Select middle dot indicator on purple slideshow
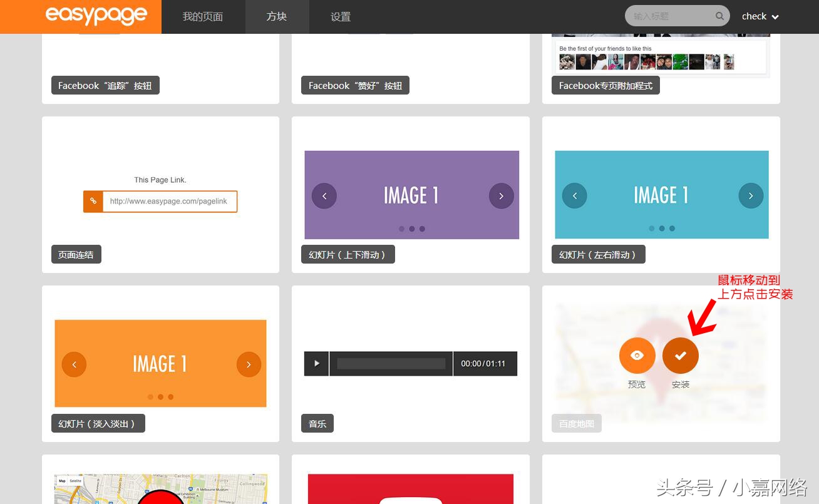Viewport: 819px width, 504px height. pos(411,229)
